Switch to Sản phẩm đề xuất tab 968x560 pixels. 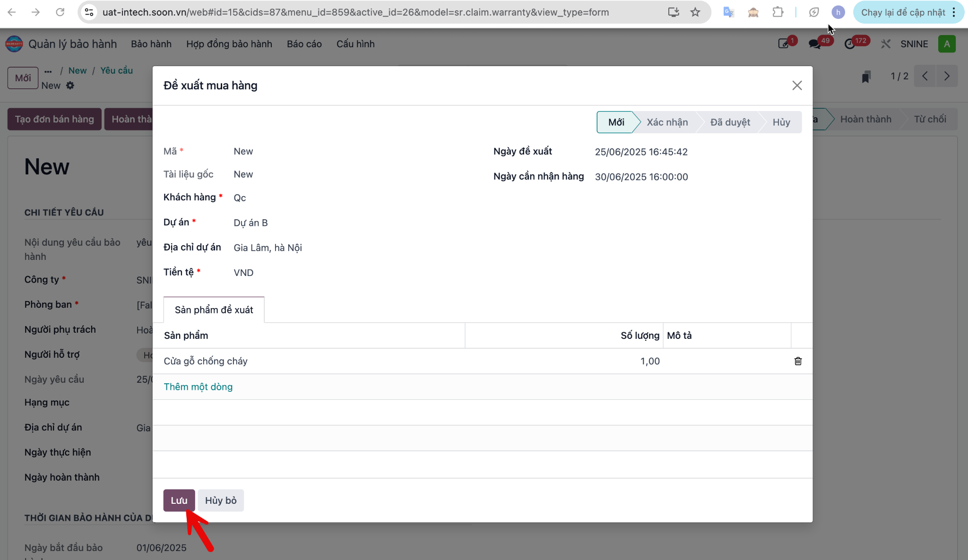(214, 310)
